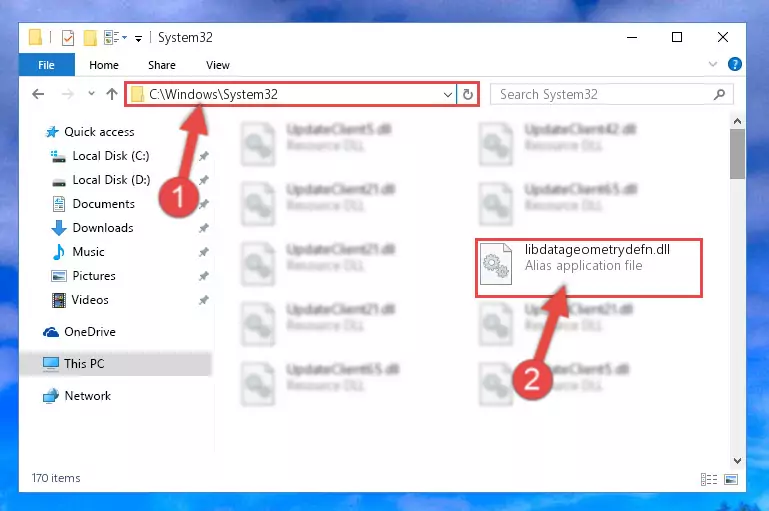Image resolution: width=769 pixels, height=511 pixels.
Task: Click the vertical scrollbar thumb
Action: tap(737, 154)
